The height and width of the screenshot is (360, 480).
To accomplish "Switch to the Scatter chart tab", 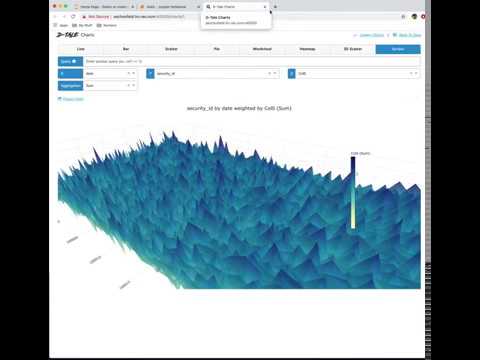I will (x=171, y=49).
